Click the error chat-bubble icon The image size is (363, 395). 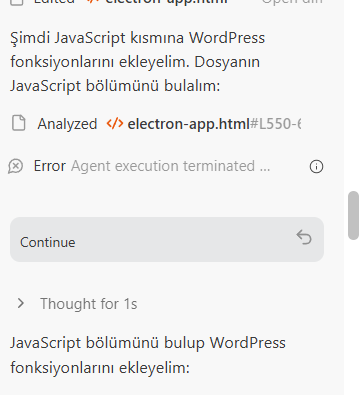[x=16, y=166]
